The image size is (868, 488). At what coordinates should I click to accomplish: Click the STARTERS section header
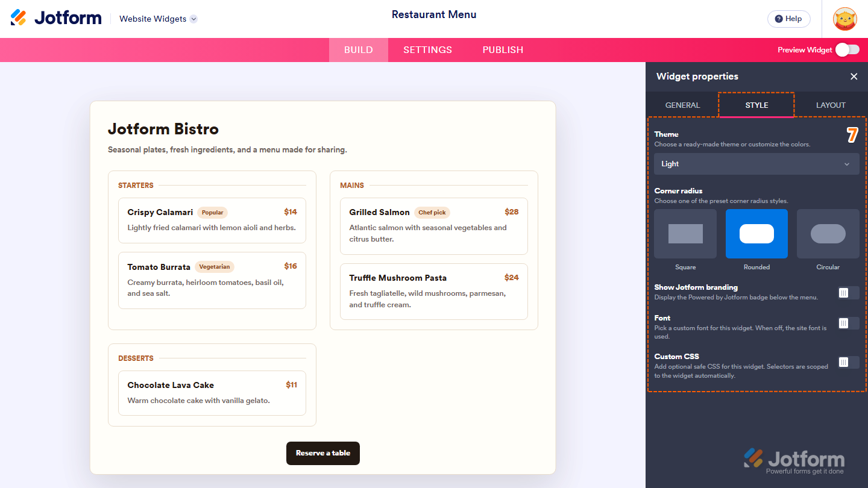(x=136, y=186)
